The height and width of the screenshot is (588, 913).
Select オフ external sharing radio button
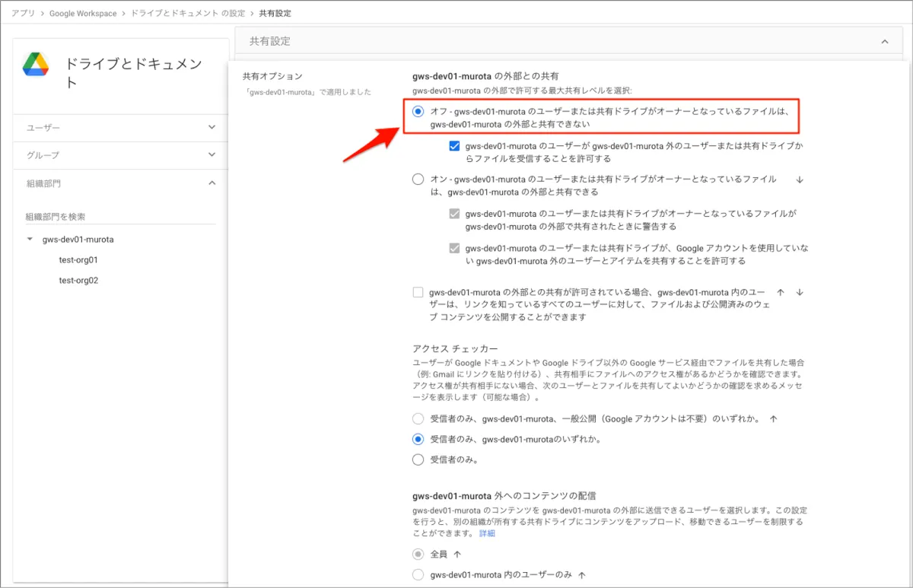(x=418, y=112)
